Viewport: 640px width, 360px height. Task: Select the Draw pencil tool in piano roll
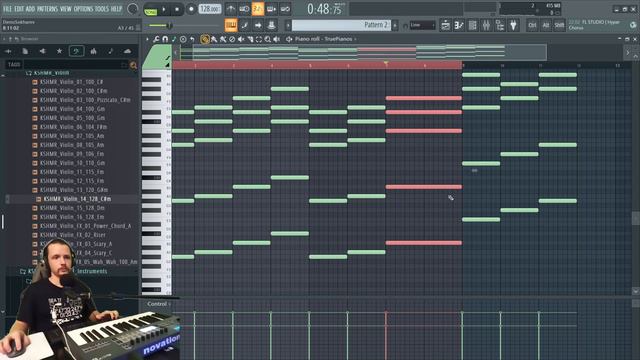pyautogui.click(x=205, y=39)
